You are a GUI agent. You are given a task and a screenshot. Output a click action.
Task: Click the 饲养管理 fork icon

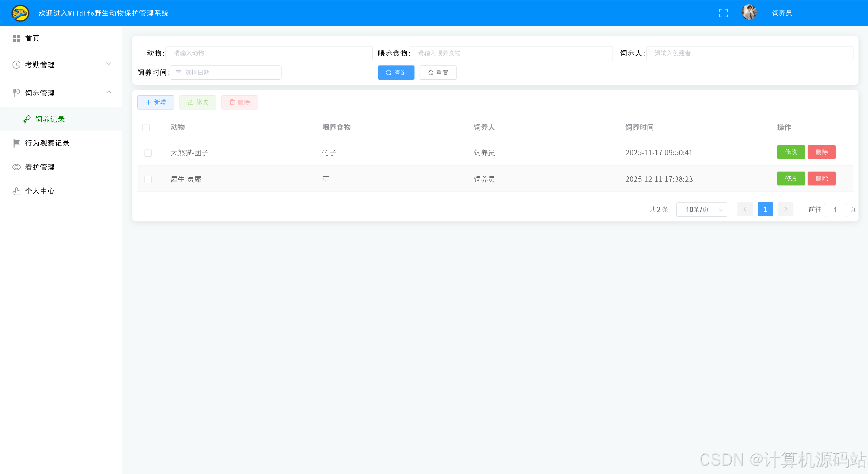tap(16, 93)
